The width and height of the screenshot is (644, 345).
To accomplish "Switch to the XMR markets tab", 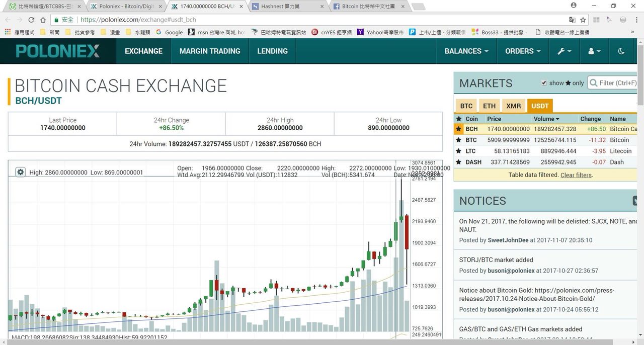I will (x=514, y=106).
